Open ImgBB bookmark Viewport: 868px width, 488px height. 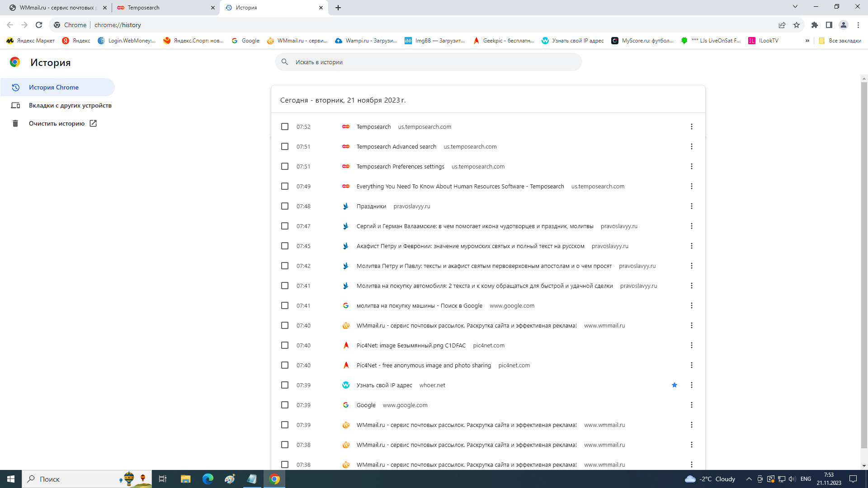pos(434,41)
